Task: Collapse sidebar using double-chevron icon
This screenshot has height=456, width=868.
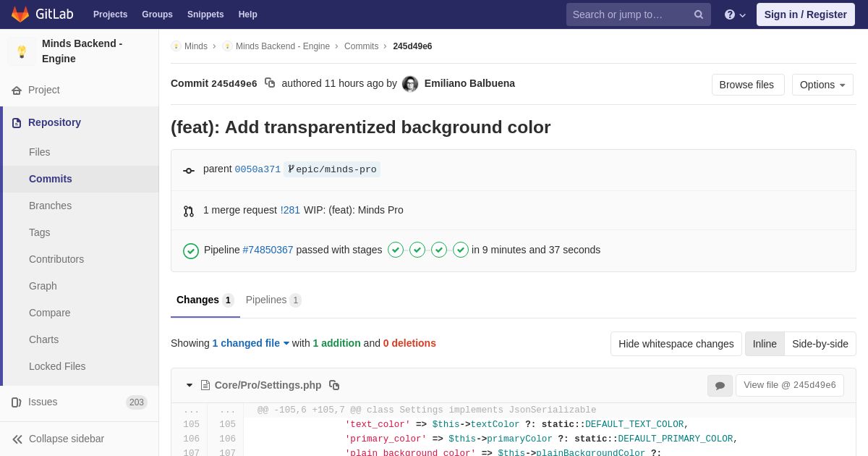Action: (17, 439)
